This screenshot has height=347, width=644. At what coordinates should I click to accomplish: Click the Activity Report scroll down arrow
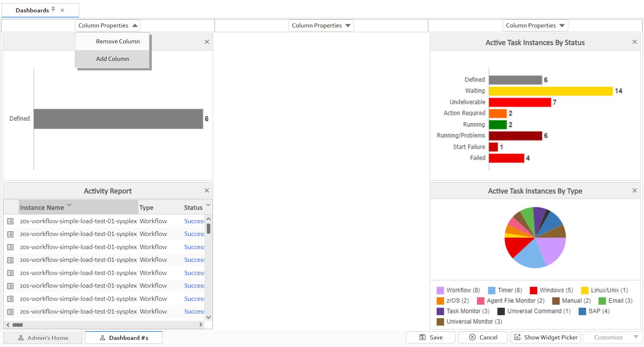pyautogui.click(x=209, y=317)
